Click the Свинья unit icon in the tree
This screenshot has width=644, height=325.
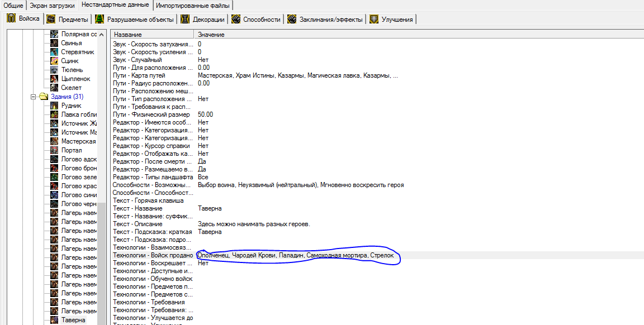pos(54,43)
